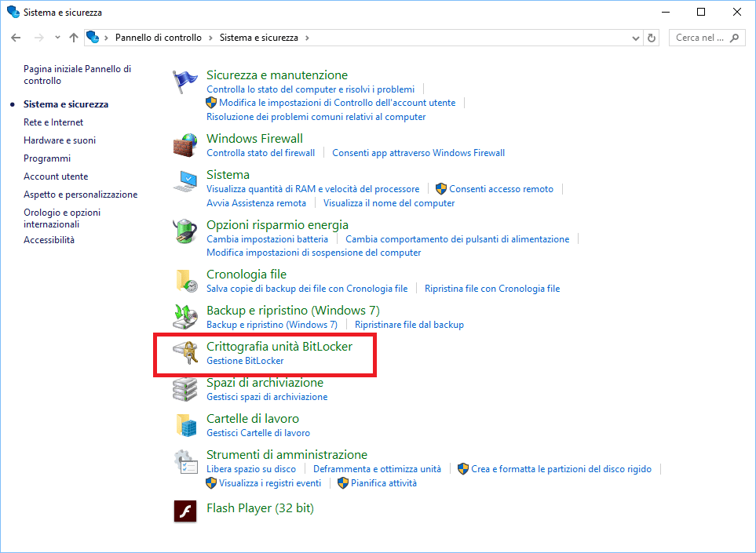Click Cambia impostazioni batteria
The width and height of the screenshot is (756, 553).
click(x=267, y=239)
